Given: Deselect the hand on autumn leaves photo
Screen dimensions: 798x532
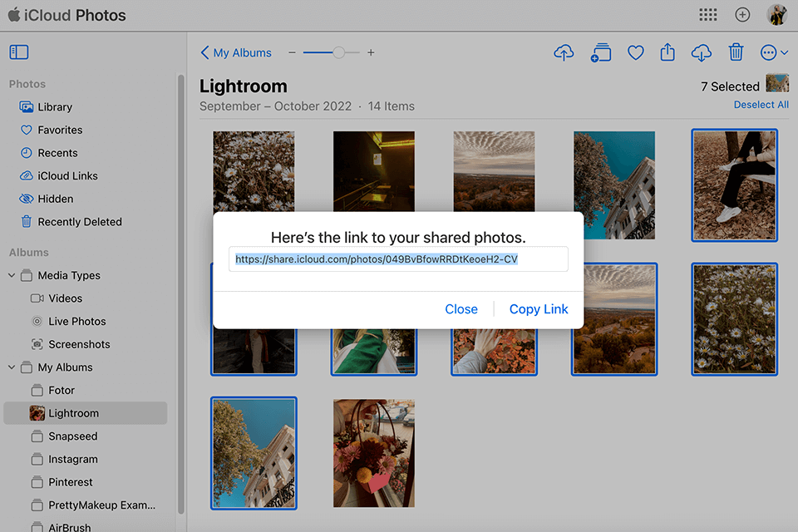Looking at the screenshot, I should (494, 352).
